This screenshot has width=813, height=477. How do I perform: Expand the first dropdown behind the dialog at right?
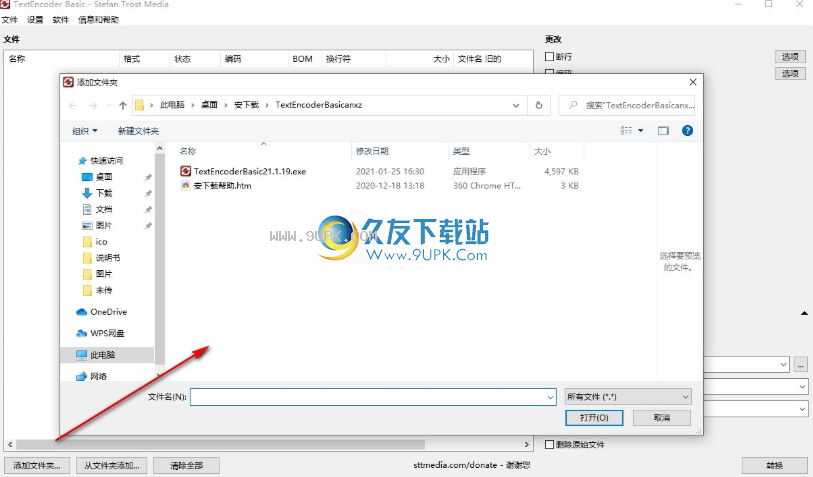(x=783, y=364)
